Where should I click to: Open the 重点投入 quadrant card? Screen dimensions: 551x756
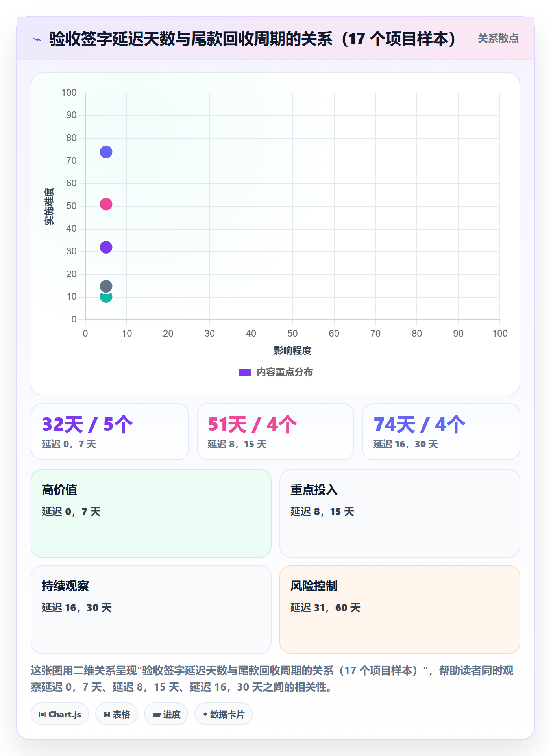[x=400, y=513]
